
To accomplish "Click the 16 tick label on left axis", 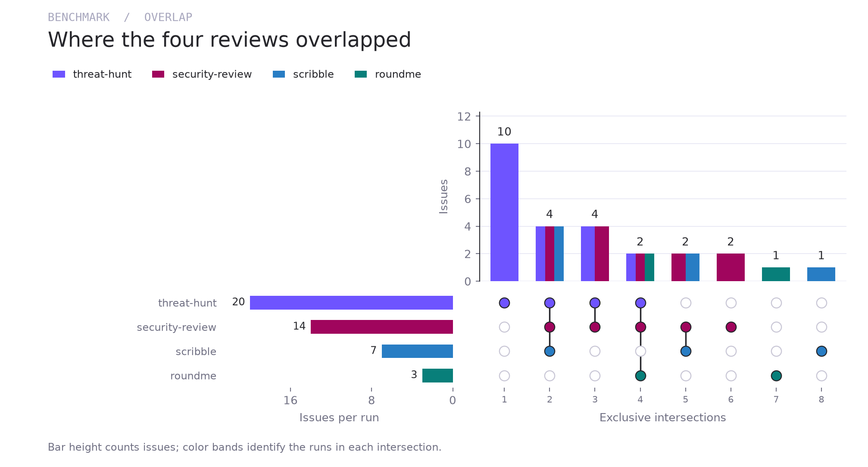I will [290, 401].
